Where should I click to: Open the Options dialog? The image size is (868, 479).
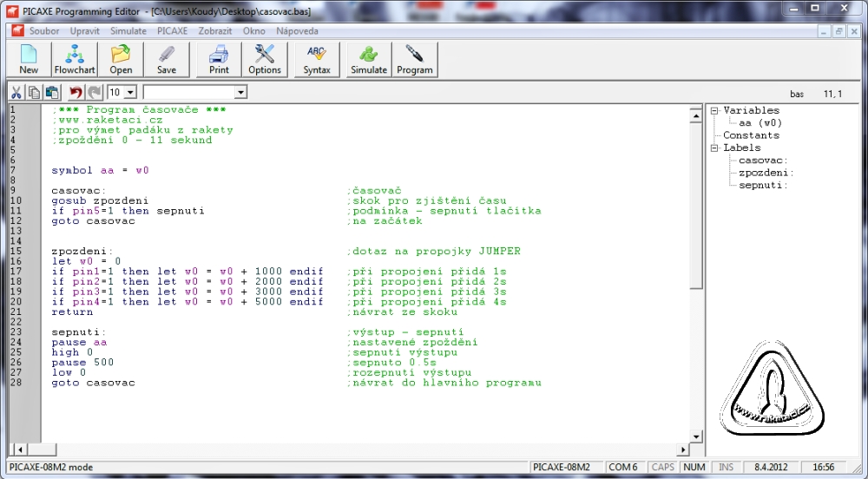point(265,59)
